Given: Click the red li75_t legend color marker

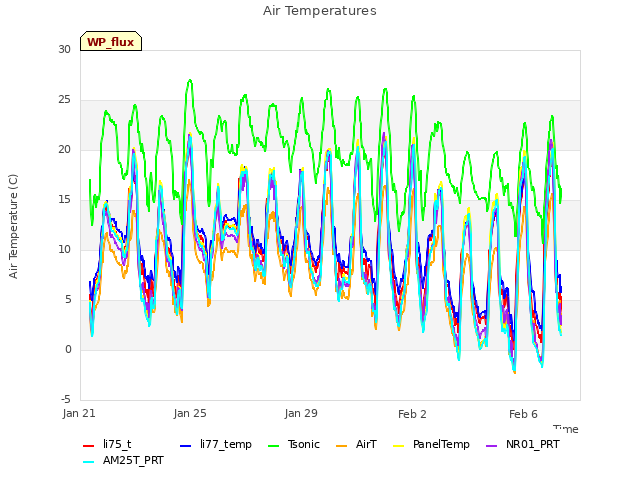Looking at the screenshot, I should click(89, 446).
